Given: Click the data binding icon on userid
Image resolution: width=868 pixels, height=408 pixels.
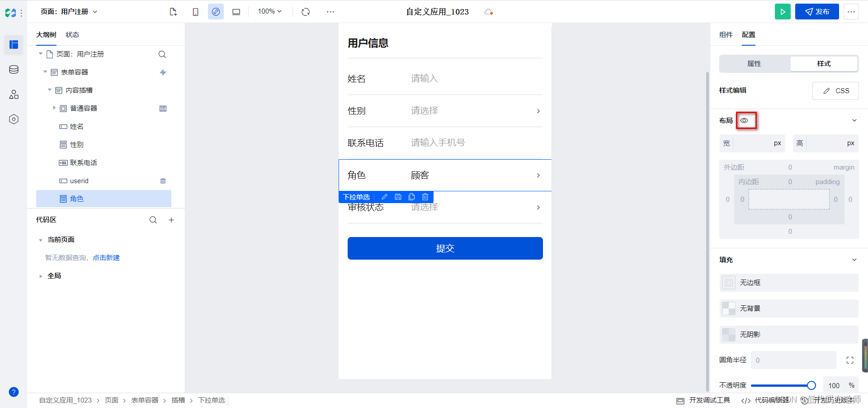Looking at the screenshot, I should coord(163,181).
